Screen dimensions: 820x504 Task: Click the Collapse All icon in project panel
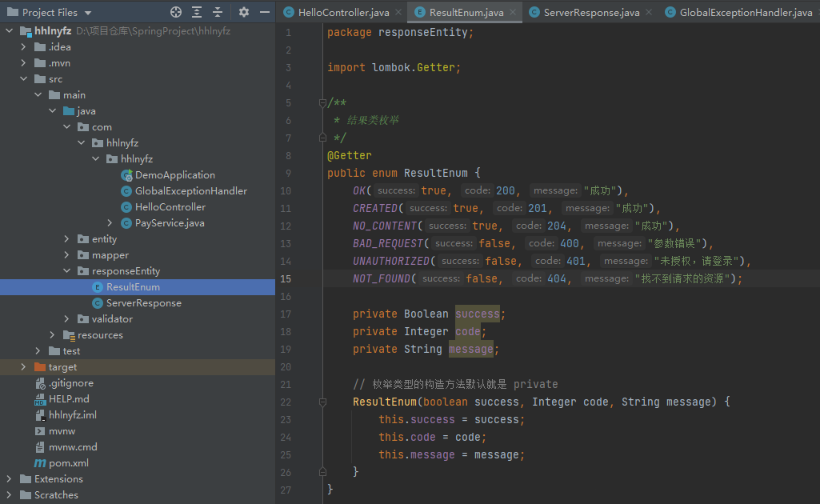[x=217, y=12]
